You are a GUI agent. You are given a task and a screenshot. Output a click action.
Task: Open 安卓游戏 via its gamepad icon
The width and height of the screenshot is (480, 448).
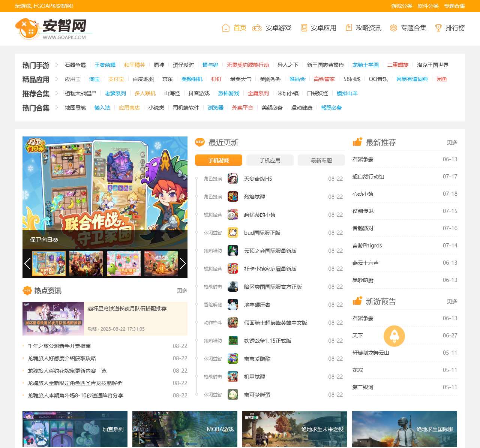(x=256, y=28)
